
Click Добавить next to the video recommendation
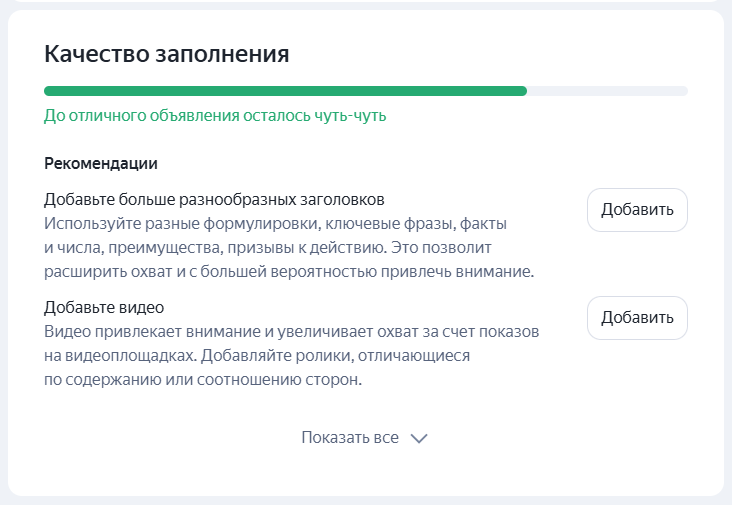(x=637, y=318)
